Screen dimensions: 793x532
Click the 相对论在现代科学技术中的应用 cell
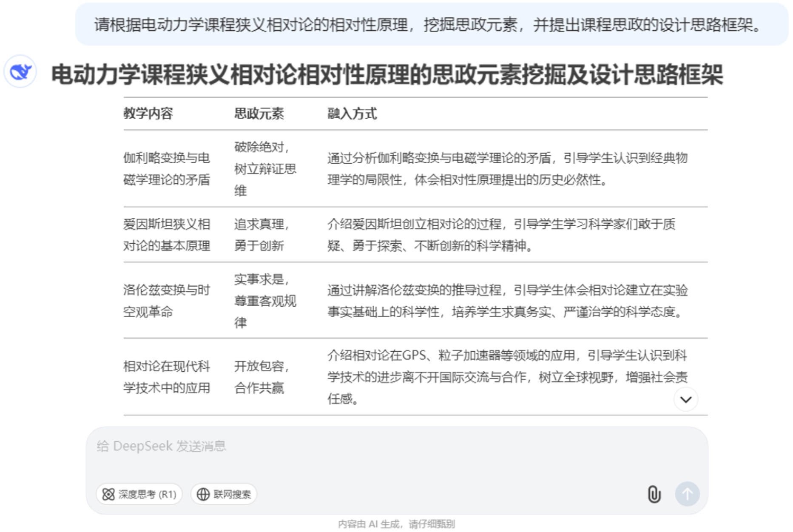(x=167, y=377)
